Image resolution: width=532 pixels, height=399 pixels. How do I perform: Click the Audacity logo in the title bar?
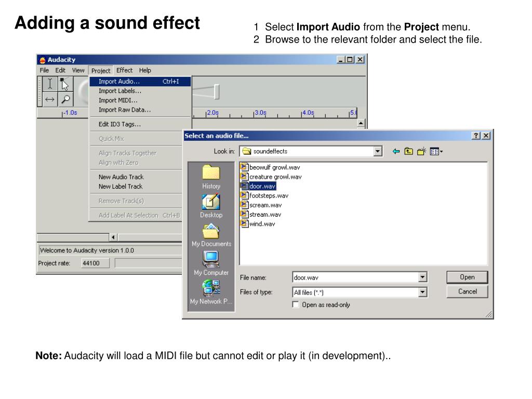[x=43, y=60]
